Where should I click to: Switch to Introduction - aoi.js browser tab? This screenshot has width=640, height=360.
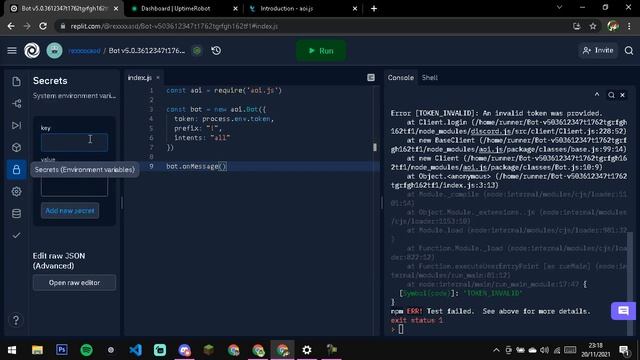pos(302,9)
